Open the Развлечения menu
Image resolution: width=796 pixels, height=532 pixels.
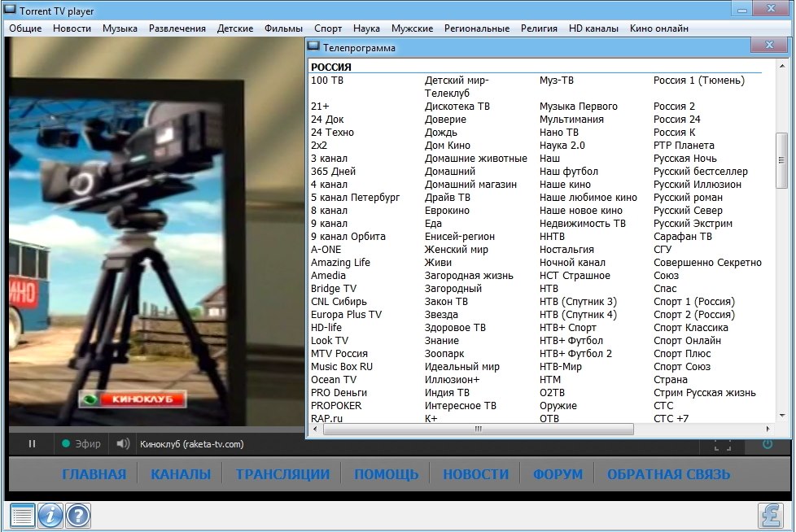click(x=177, y=28)
